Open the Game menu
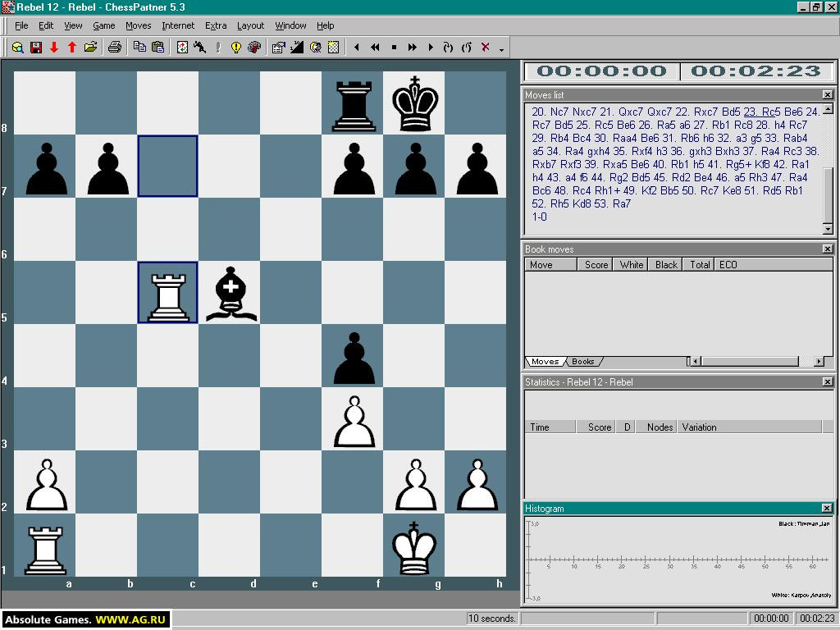 pos(104,25)
